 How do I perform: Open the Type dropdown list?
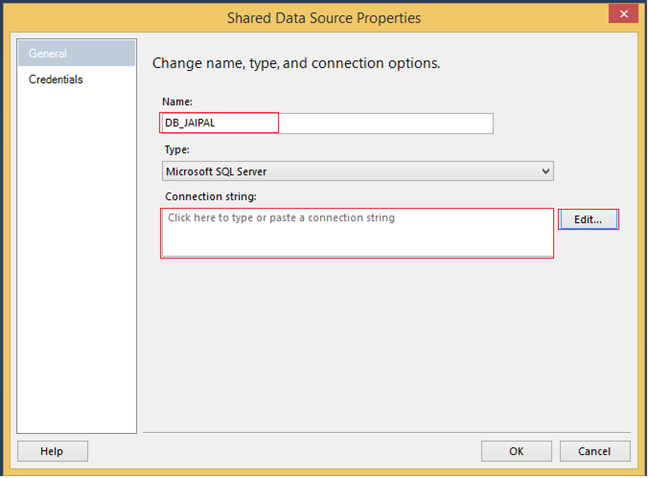point(358,171)
